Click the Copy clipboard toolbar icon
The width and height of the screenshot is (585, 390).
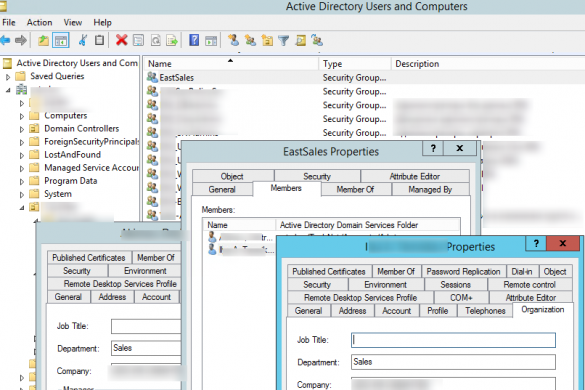[x=99, y=40]
